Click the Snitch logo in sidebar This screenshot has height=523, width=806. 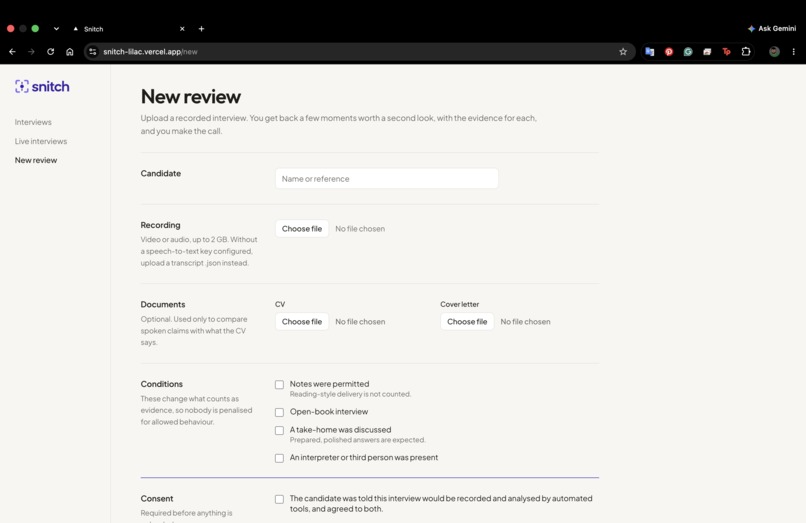pos(42,86)
